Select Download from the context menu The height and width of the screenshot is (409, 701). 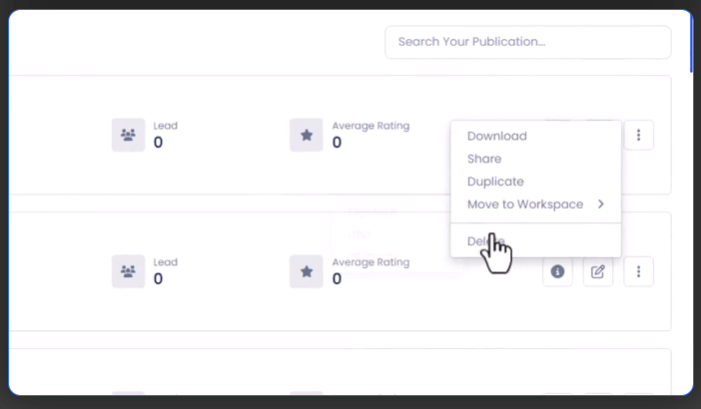[x=497, y=136]
